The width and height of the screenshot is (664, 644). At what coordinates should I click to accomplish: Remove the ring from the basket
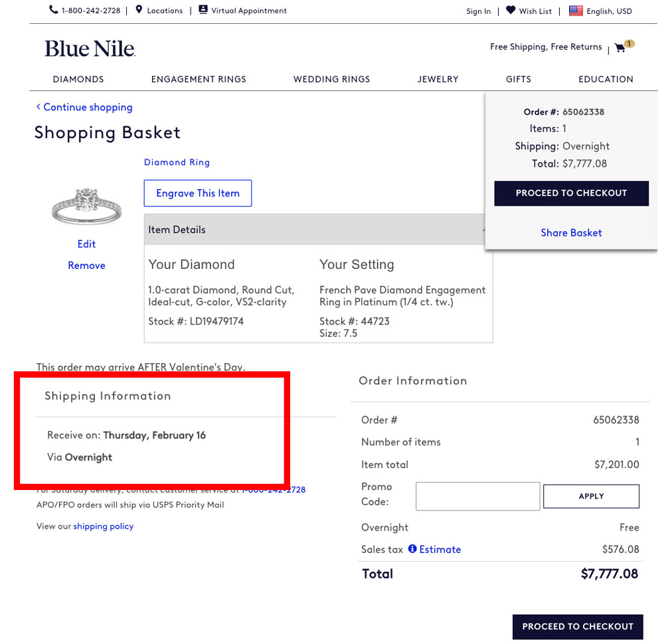point(86,266)
